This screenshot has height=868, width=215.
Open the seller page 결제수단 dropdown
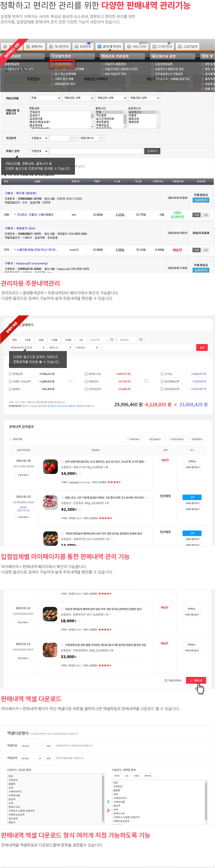[x=60, y=347]
